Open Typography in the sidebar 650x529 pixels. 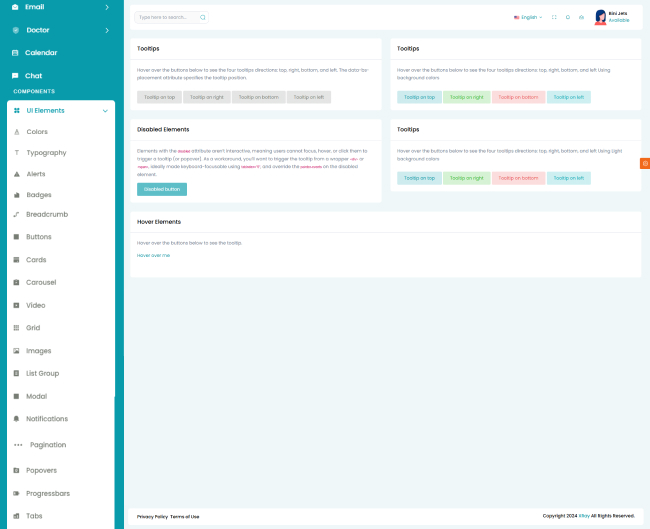click(46, 152)
